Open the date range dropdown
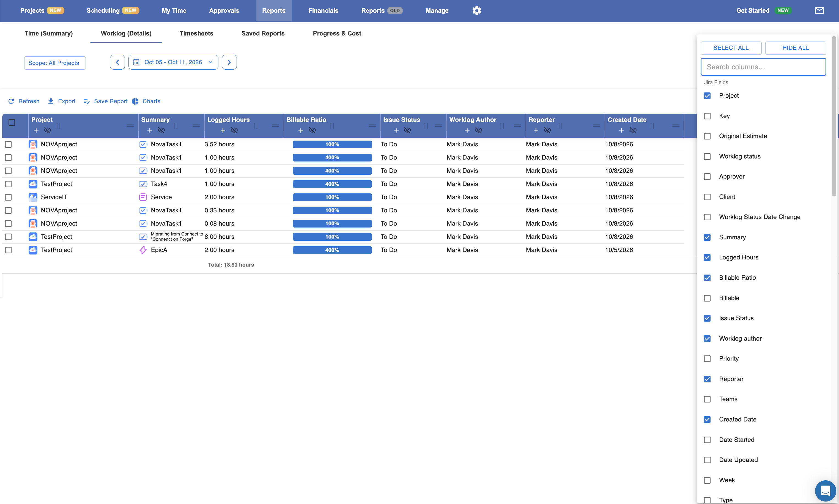 tap(173, 62)
